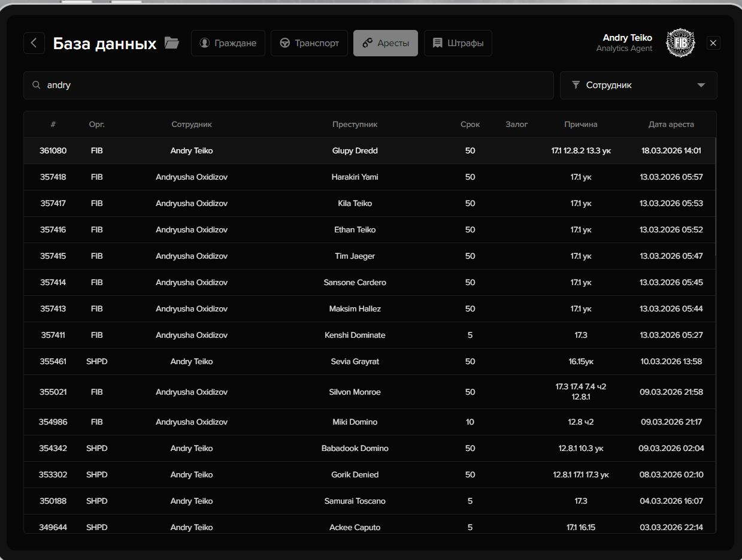Open the Граждане tab
Image resolution: width=742 pixels, height=560 pixels.
pyautogui.click(x=228, y=43)
